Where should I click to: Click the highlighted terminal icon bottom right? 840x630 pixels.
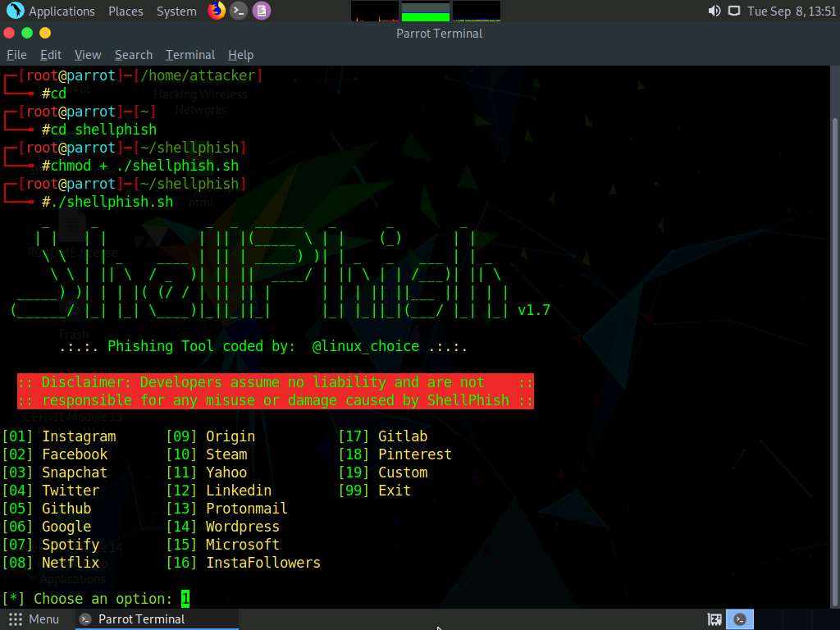tap(740, 619)
